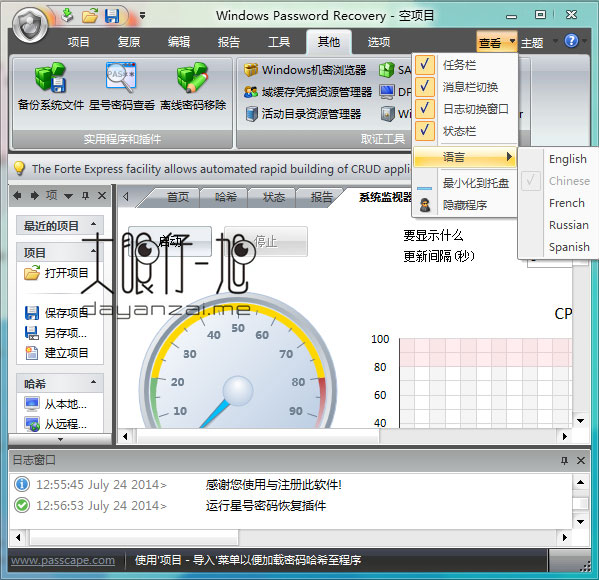Click the blue help question mark icon
Viewport: 599px width, 580px height.
(571, 41)
